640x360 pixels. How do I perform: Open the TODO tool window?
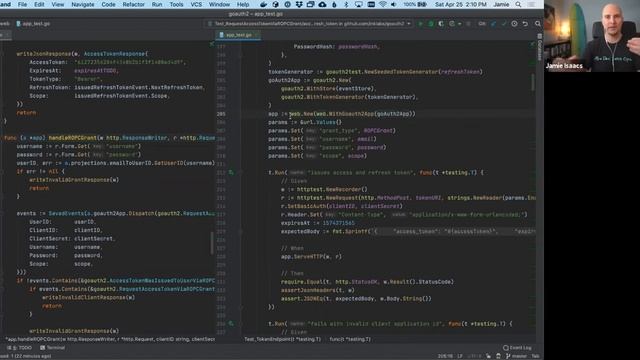(20, 348)
